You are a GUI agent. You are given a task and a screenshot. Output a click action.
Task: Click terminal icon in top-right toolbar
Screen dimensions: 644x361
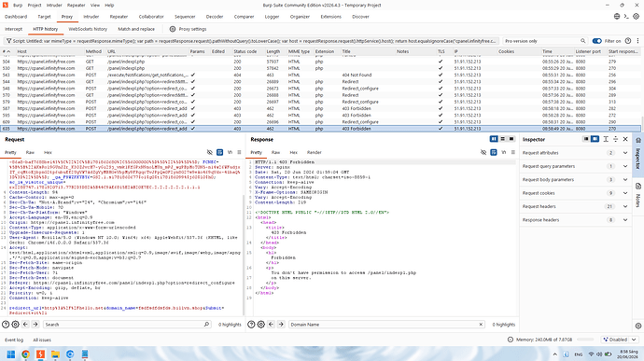pyautogui.click(x=626, y=17)
